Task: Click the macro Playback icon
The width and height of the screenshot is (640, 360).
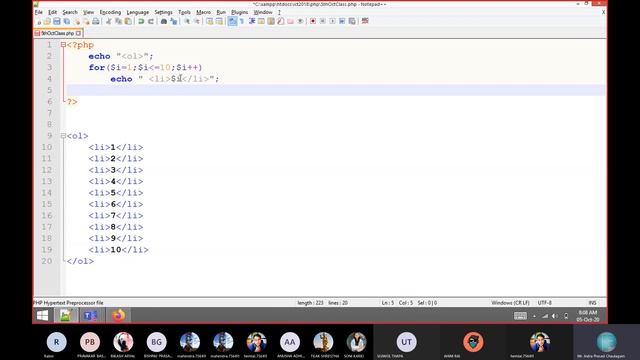Action: click(333, 21)
